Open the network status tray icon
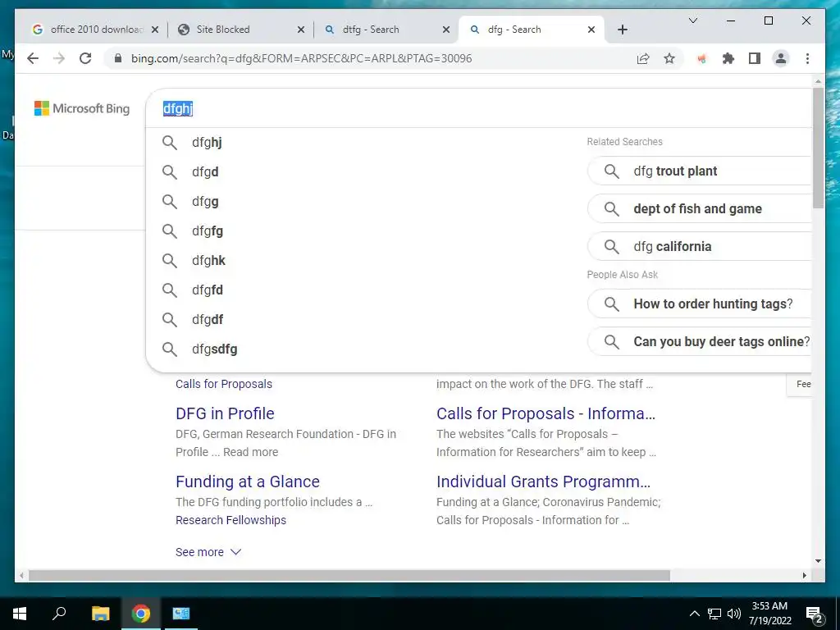Screen dimensions: 840x630 tap(714, 614)
